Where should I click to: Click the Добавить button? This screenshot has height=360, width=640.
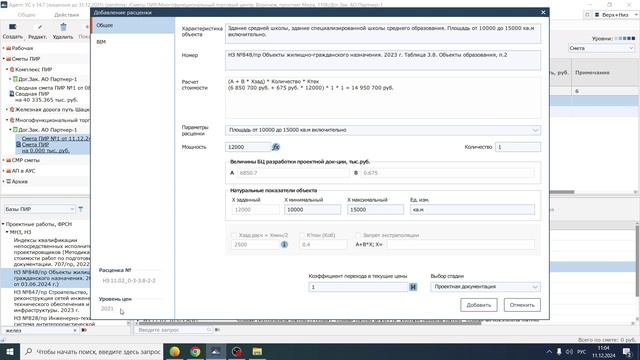[479, 305]
